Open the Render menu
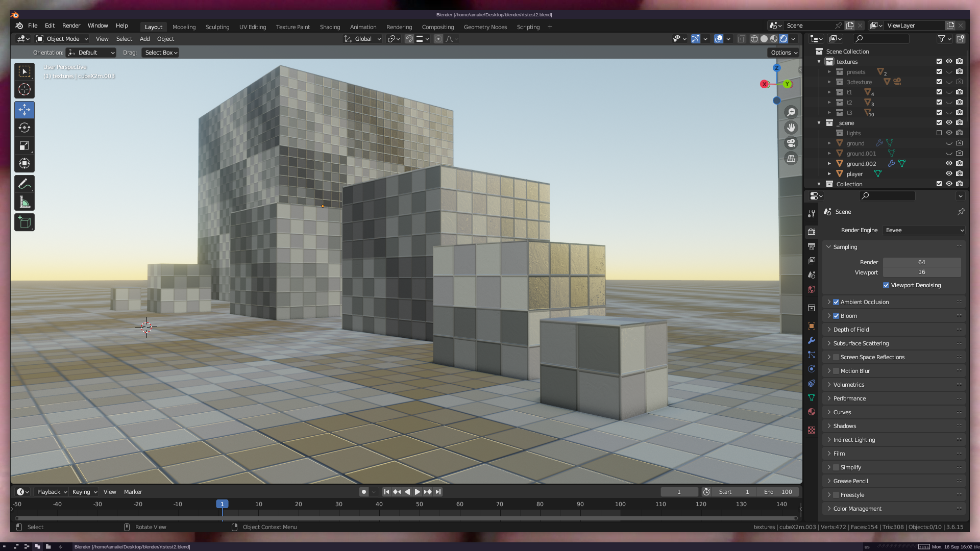 (71, 26)
